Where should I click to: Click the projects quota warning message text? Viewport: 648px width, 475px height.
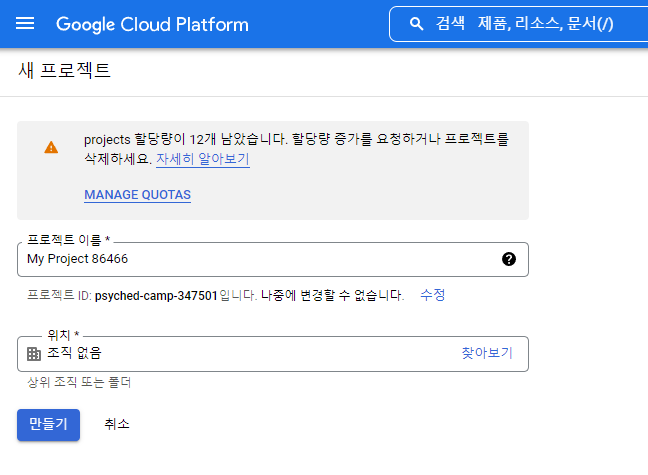[296, 148]
